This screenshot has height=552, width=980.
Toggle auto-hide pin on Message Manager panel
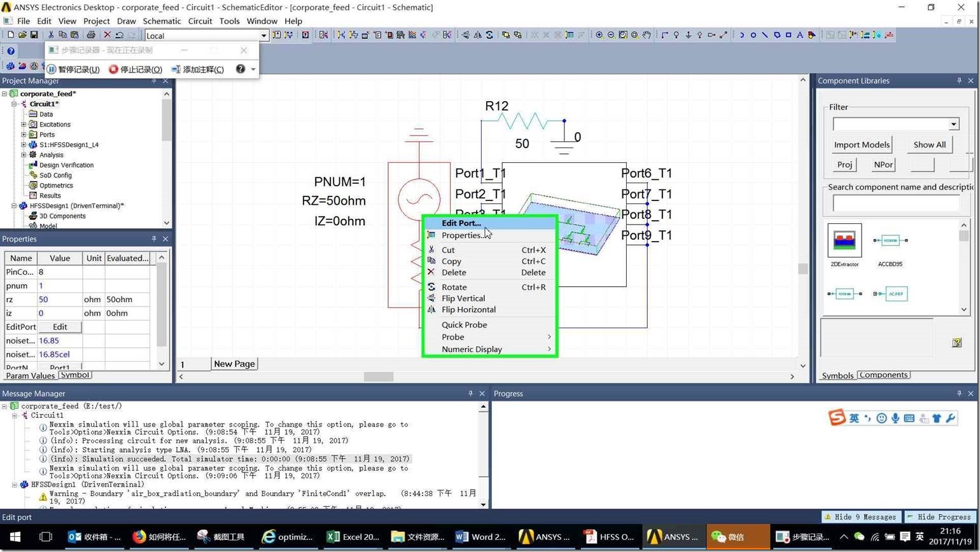pos(470,394)
